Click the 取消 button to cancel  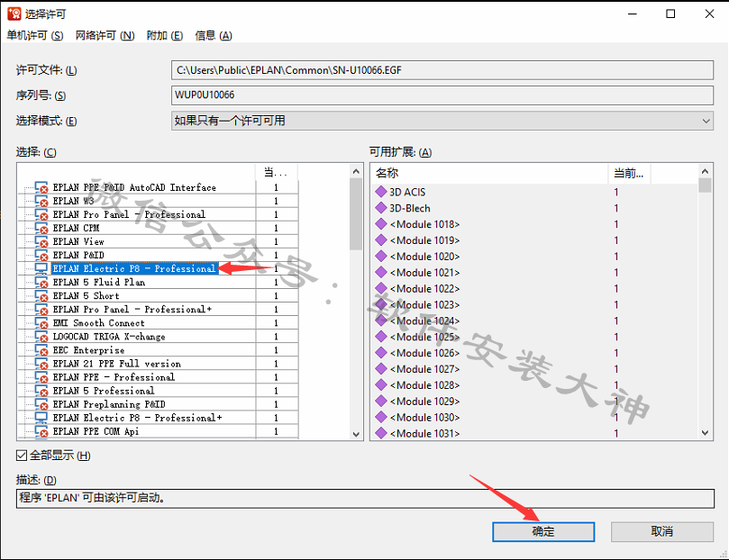[x=662, y=531]
